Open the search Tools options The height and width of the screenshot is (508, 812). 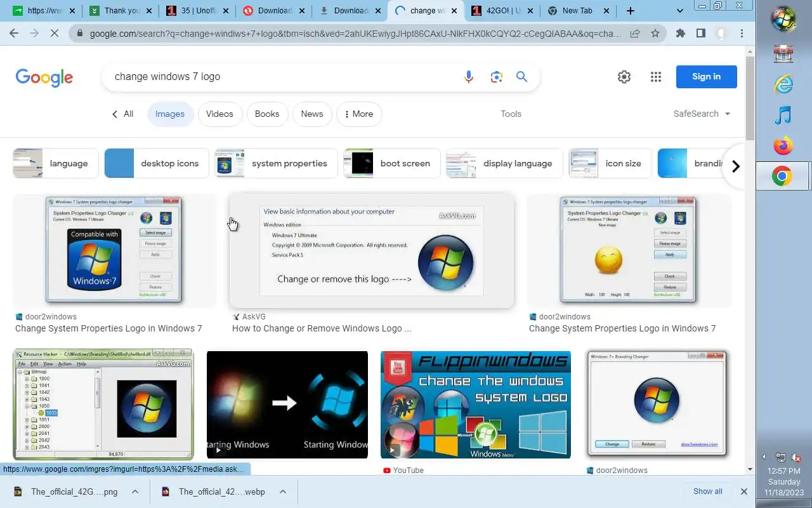[511, 114]
